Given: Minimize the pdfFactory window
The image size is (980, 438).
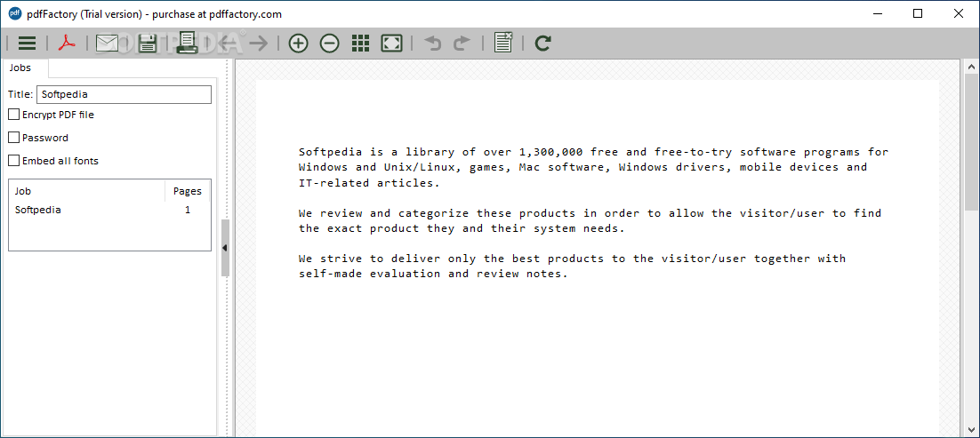Looking at the screenshot, I should pos(878,13).
